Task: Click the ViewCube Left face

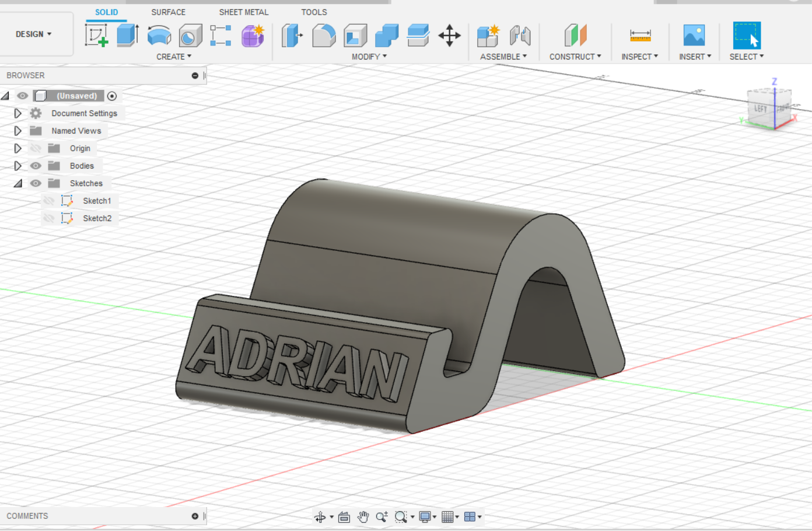Action: (x=760, y=109)
